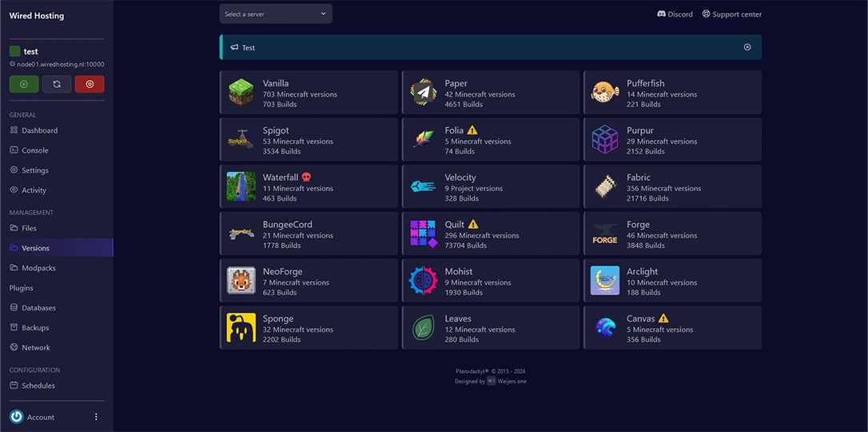Click the Folia feather icon
868x432 pixels.
424,139
